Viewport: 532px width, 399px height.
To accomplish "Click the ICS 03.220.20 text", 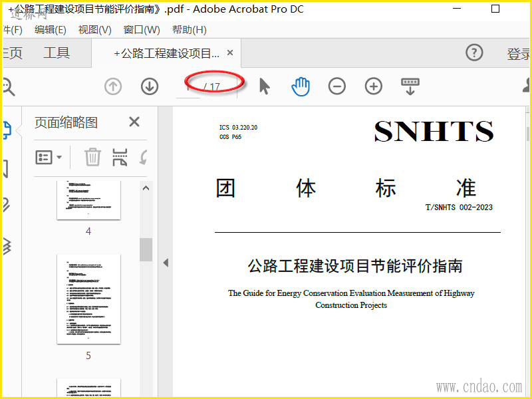I will (238, 128).
